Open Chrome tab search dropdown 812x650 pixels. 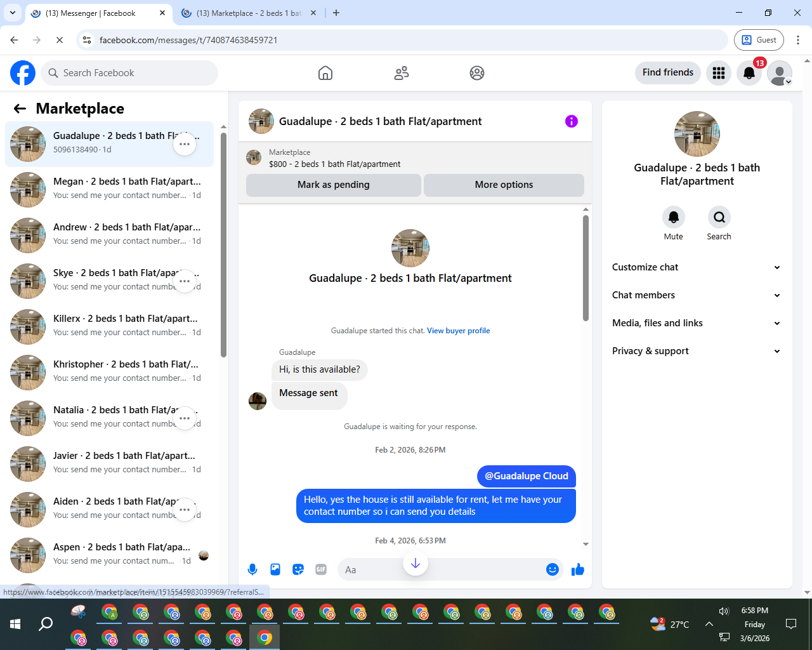[13, 13]
